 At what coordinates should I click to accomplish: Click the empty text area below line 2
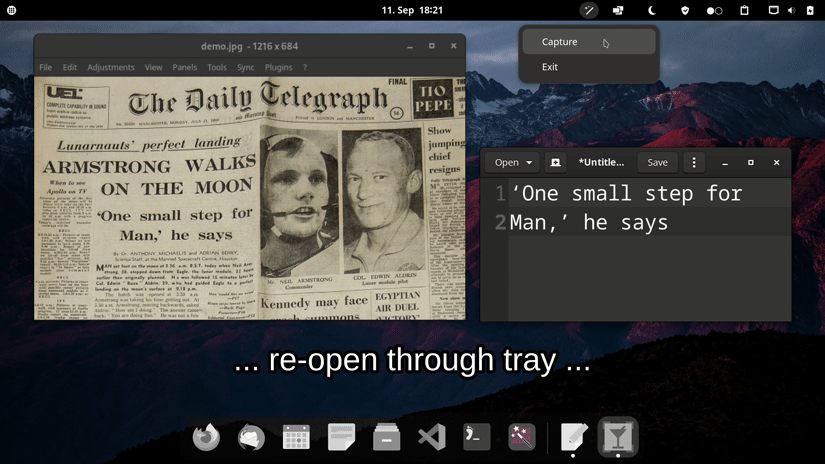[649, 279]
